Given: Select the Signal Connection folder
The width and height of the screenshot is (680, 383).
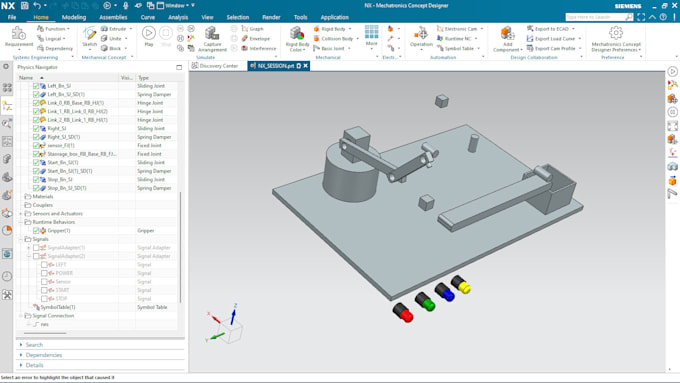Looking at the screenshot, I should point(53,316).
